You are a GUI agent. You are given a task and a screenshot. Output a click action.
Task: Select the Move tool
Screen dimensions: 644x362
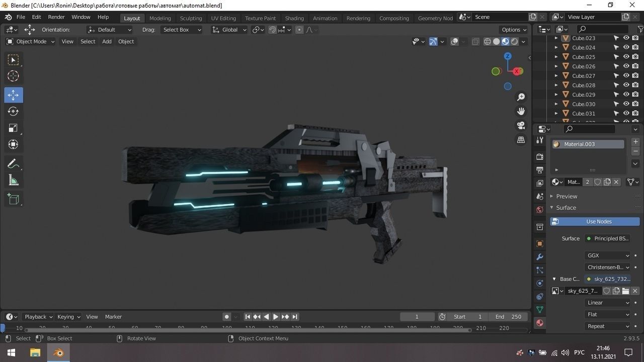(x=14, y=95)
